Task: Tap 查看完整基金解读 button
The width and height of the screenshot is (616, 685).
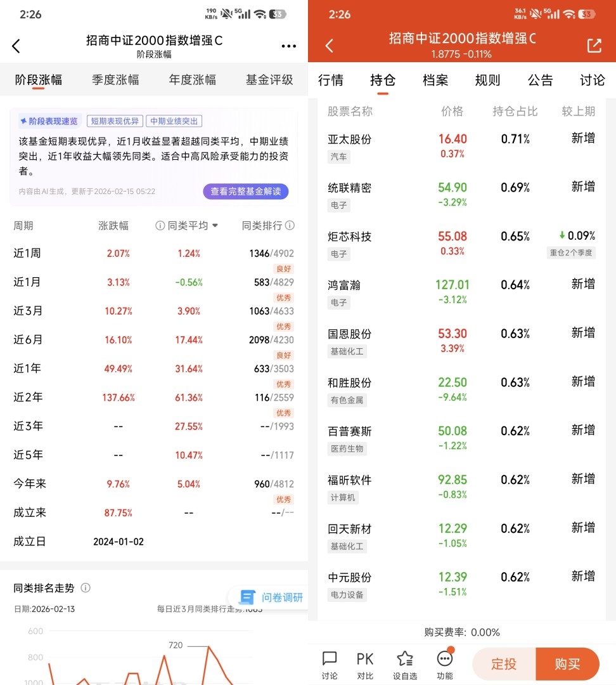Action: [246, 192]
